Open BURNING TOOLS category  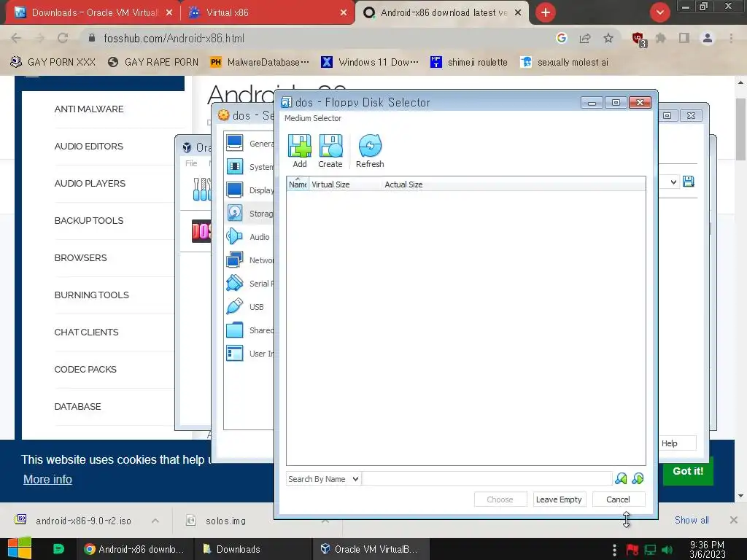[x=91, y=295]
